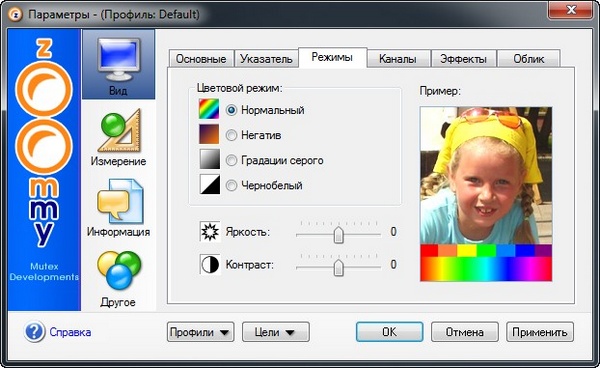
Task: Click the black-white Чернобелый icon
Action: [x=210, y=184]
